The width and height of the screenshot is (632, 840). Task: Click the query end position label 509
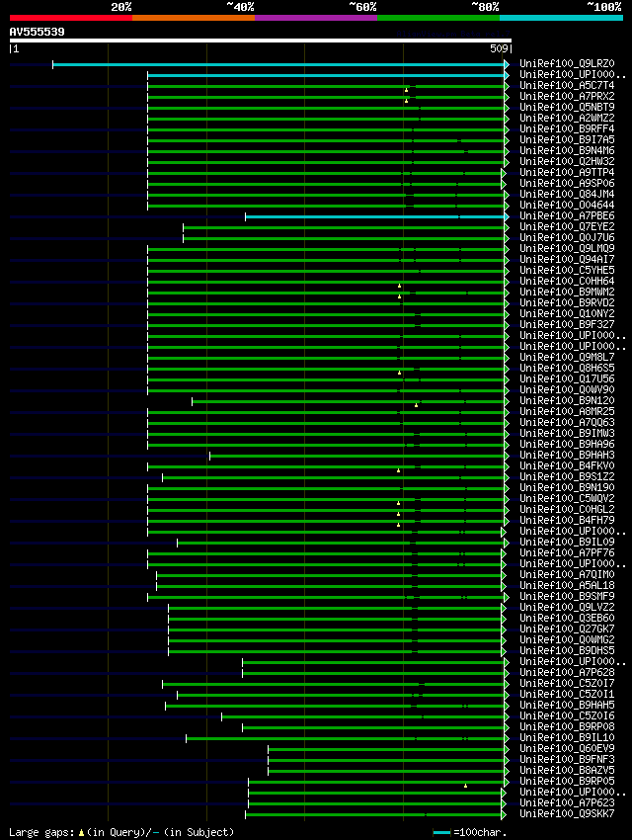point(499,48)
